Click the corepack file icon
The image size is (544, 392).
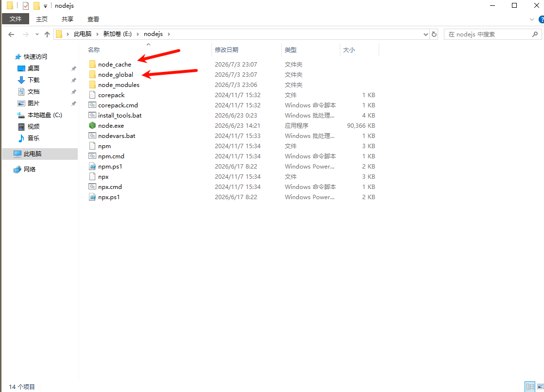pos(92,95)
